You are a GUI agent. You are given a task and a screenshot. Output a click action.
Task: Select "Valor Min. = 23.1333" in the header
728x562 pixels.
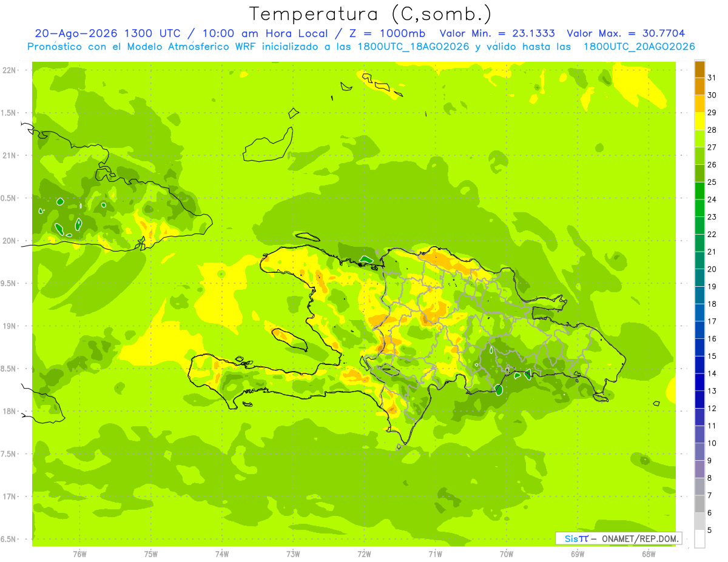click(x=497, y=33)
